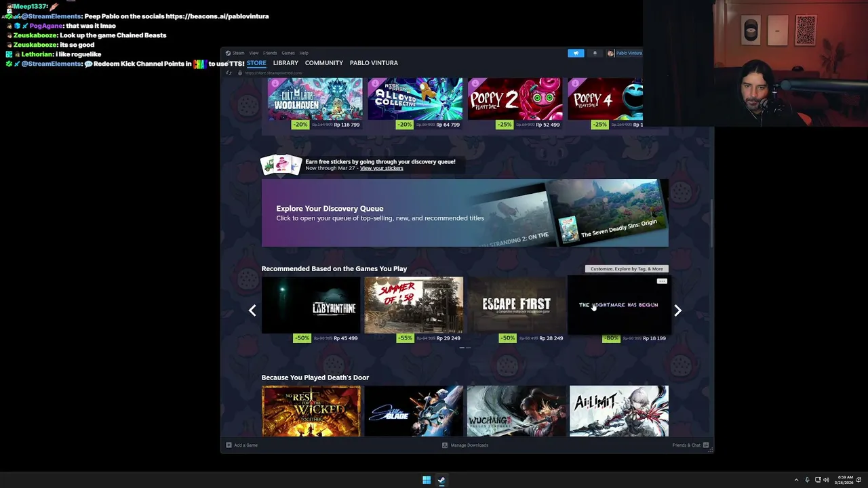Screen dimensions: 868x488
Task: Open the Help menu
Action: point(304,53)
